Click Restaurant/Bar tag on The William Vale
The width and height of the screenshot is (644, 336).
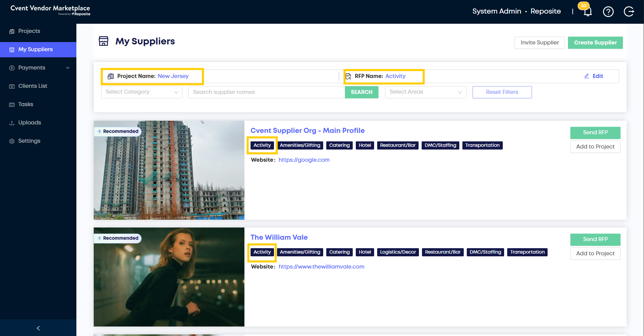click(x=443, y=252)
